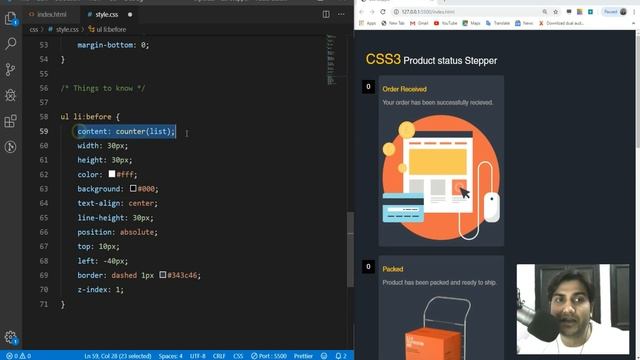Change encoding via UTF-8 status item
Viewport: 640px width, 360px height.
[198, 356]
